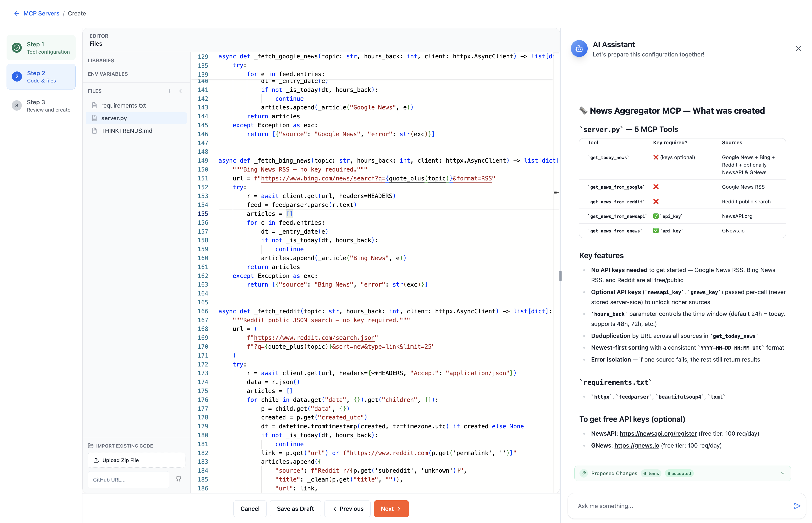This screenshot has width=812, height=523.
Task: Click the requirements.txt file icon
Action: click(x=95, y=105)
